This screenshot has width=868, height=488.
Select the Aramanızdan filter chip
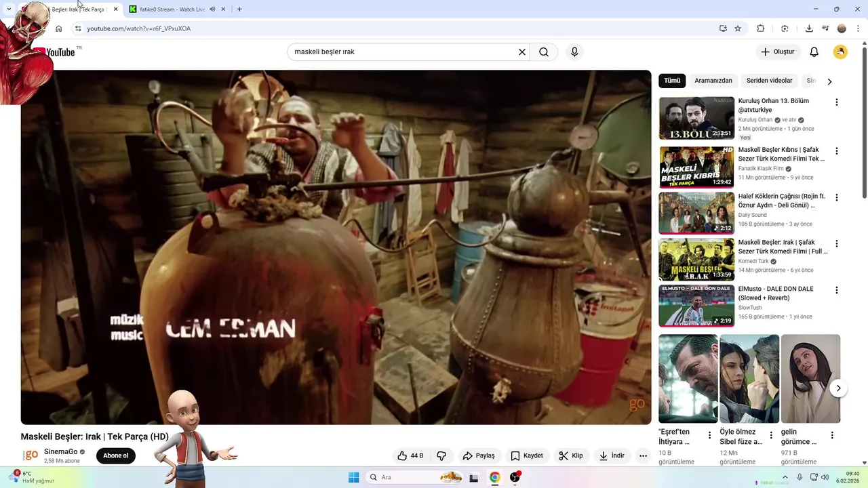713,81
